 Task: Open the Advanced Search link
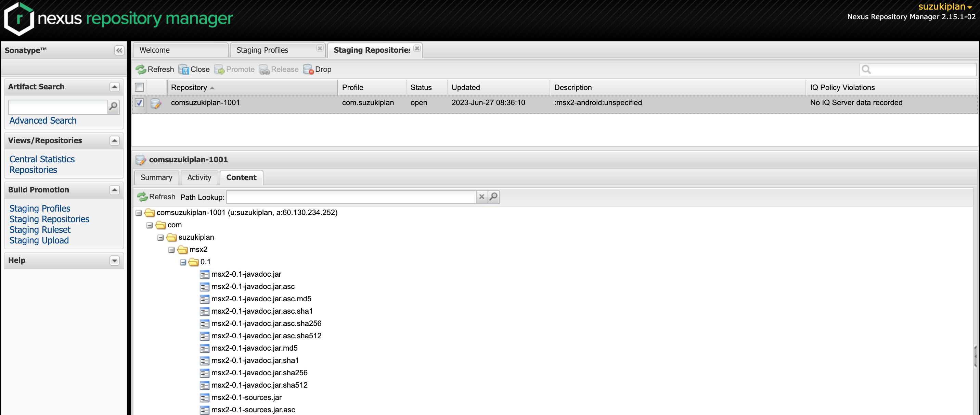(x=43, y=120)
